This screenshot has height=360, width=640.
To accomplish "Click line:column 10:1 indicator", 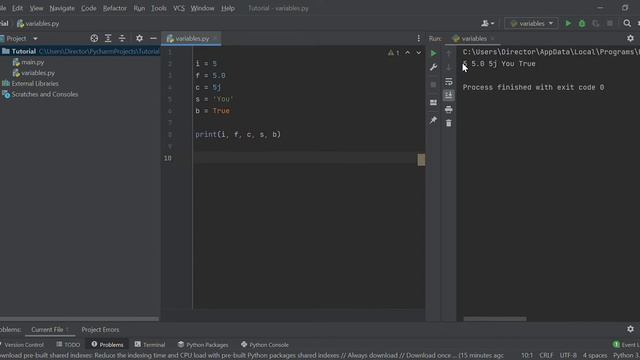I will click(x=527, y=356).
